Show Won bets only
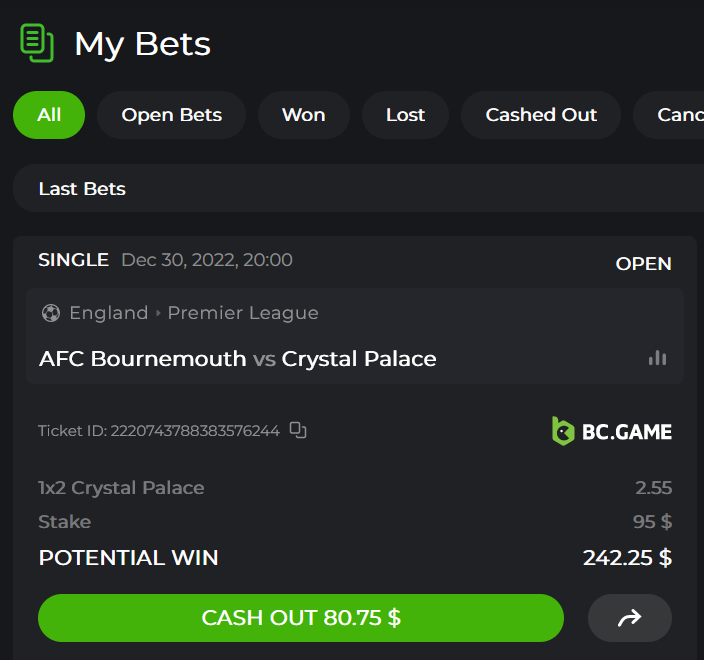 click(x=303, y=115)
